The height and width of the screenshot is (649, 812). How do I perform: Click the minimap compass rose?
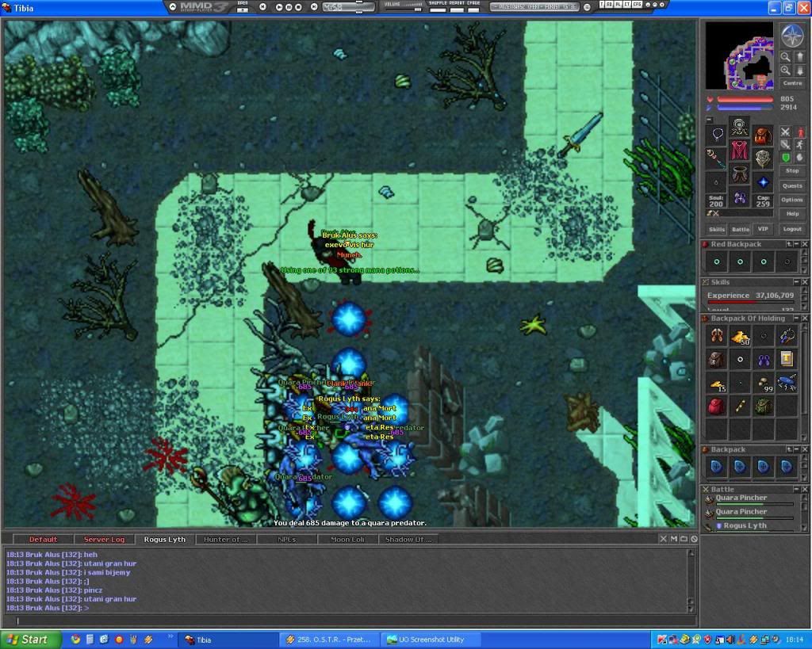coord(792,35)
